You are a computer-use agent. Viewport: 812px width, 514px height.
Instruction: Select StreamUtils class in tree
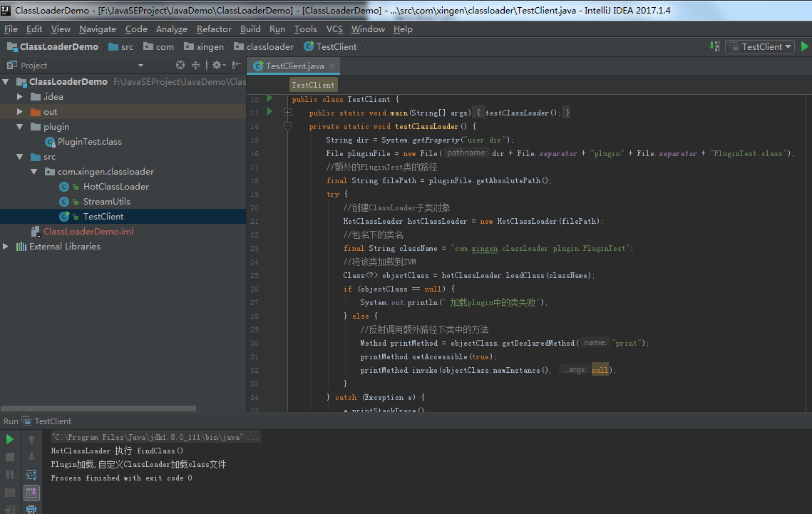(x=107, y=201)
